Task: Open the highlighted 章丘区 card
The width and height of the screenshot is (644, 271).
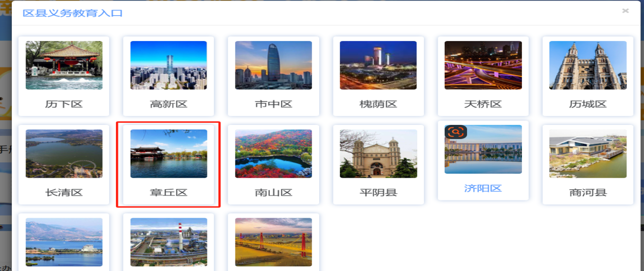Action: coord(169,164)
